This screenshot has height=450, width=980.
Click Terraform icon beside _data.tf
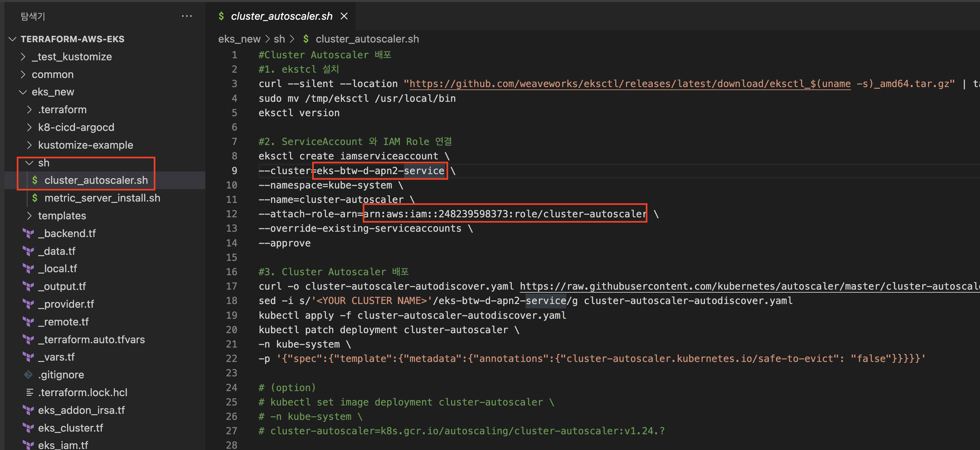tap(28, 251)
